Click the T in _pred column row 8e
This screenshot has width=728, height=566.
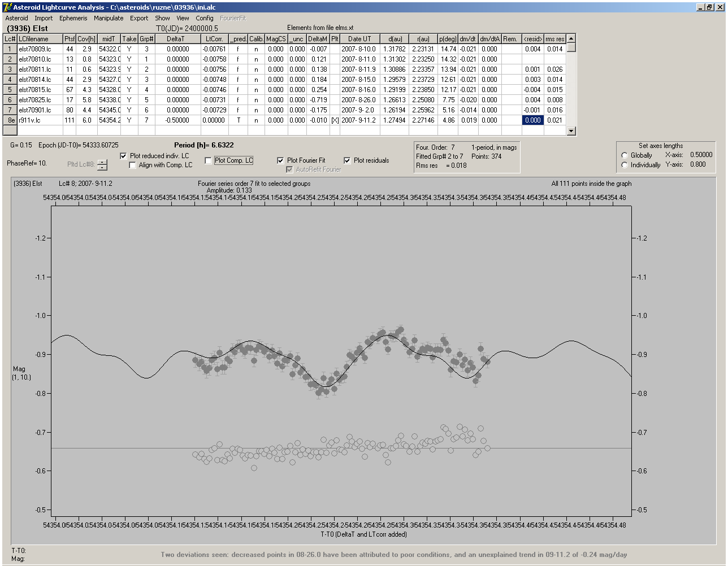[239, 120]
